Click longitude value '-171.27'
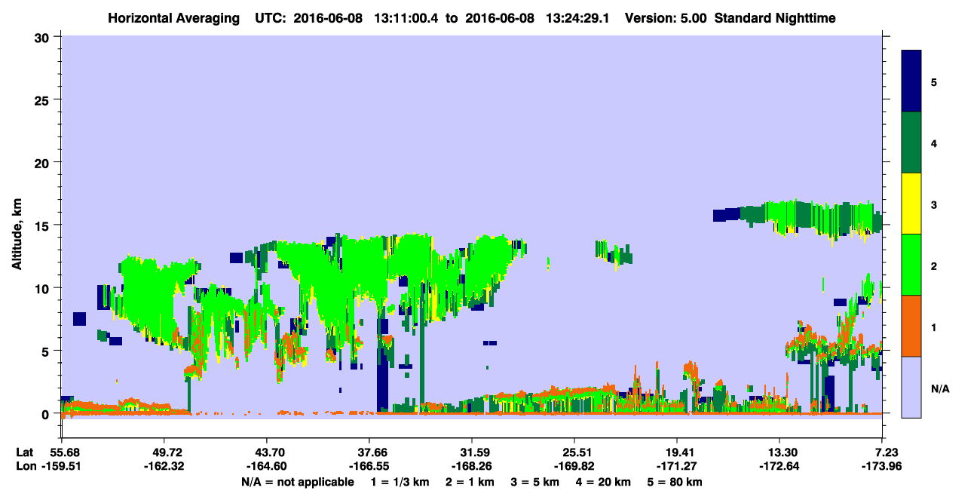 tap(677, 466)
